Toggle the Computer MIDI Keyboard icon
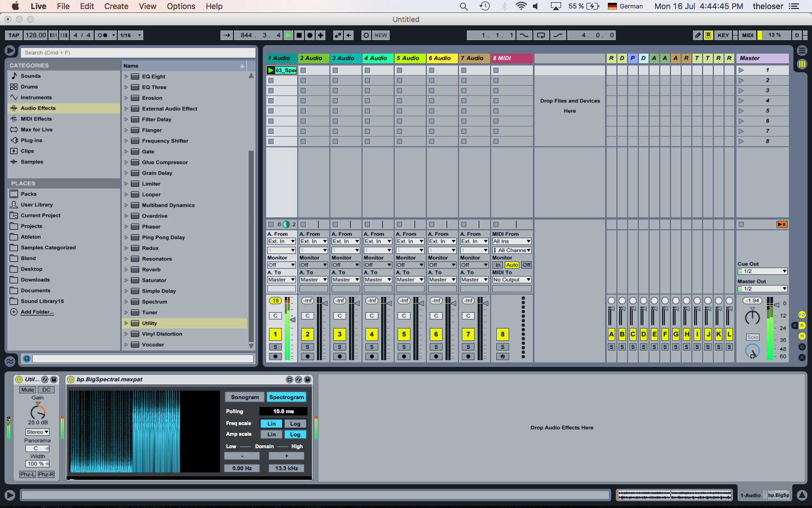This screenshot has width=812, height=508. (x=708, y=35)
